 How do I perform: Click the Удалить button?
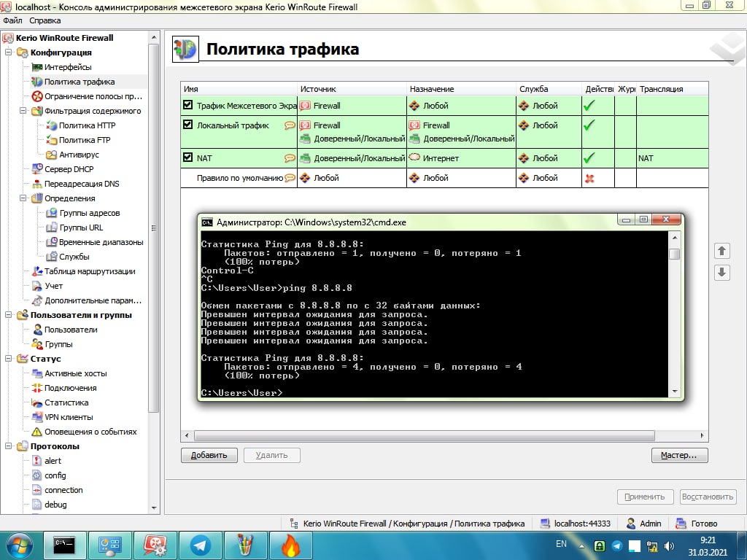coord(271,455)
